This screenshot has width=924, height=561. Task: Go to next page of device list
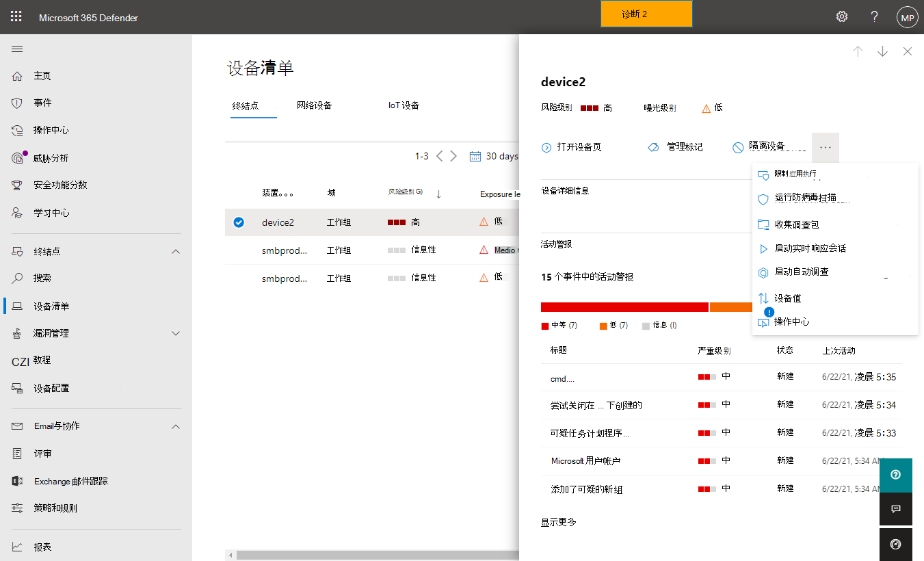(453, 156)
